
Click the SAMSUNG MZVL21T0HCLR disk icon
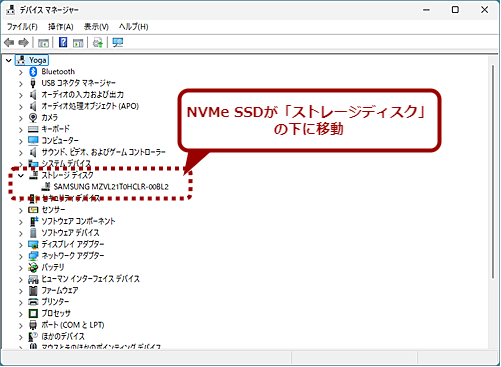click(x=46, y=187)
